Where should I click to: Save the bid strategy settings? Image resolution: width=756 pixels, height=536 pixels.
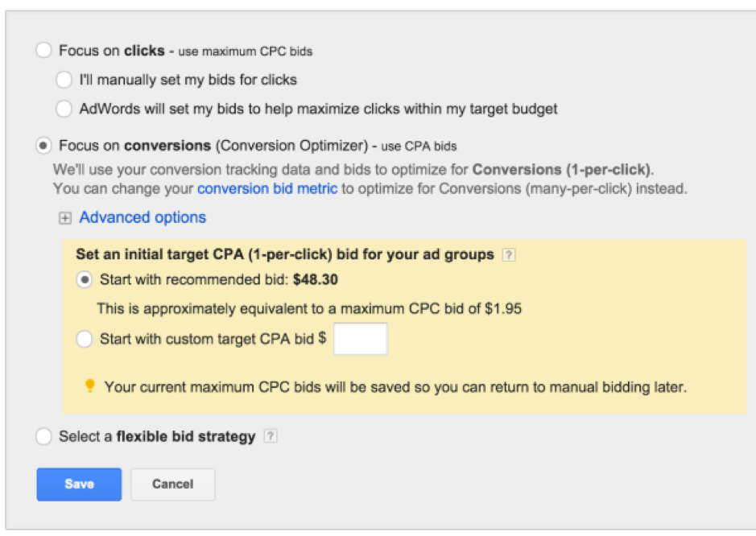click(79, 484)
